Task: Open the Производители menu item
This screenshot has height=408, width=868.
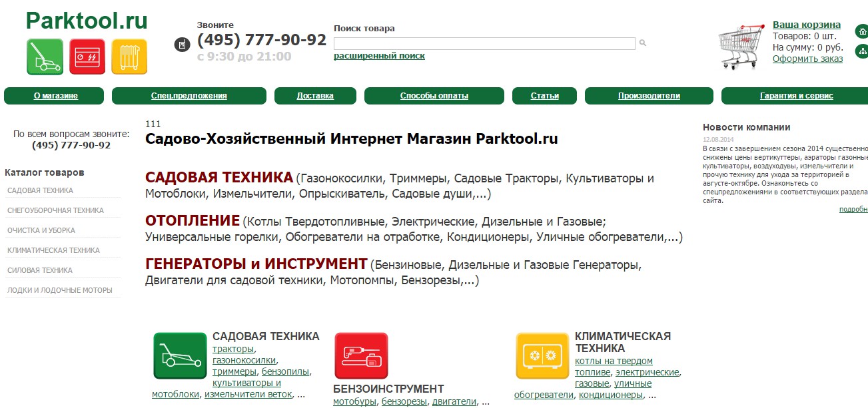Action: (x=649, y=96)
